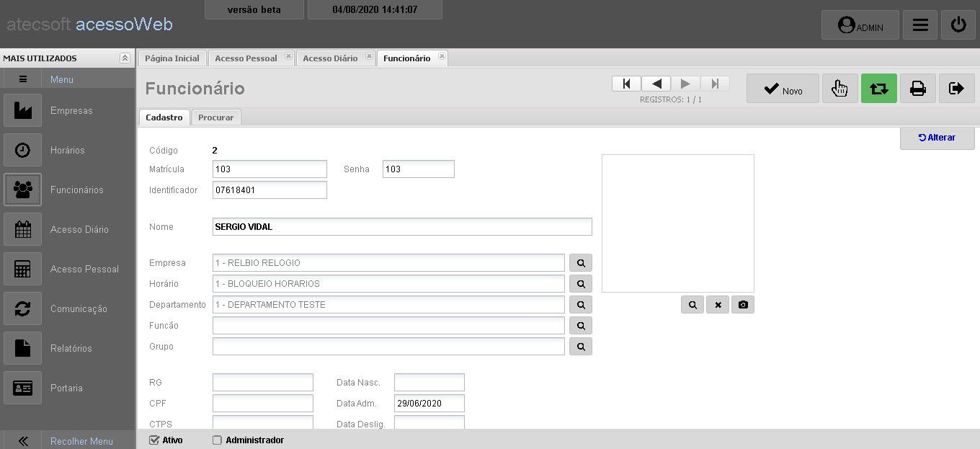
Task: Browse for photo with magnifier icon
Action: pyautogui.click(x=692, y=305)
